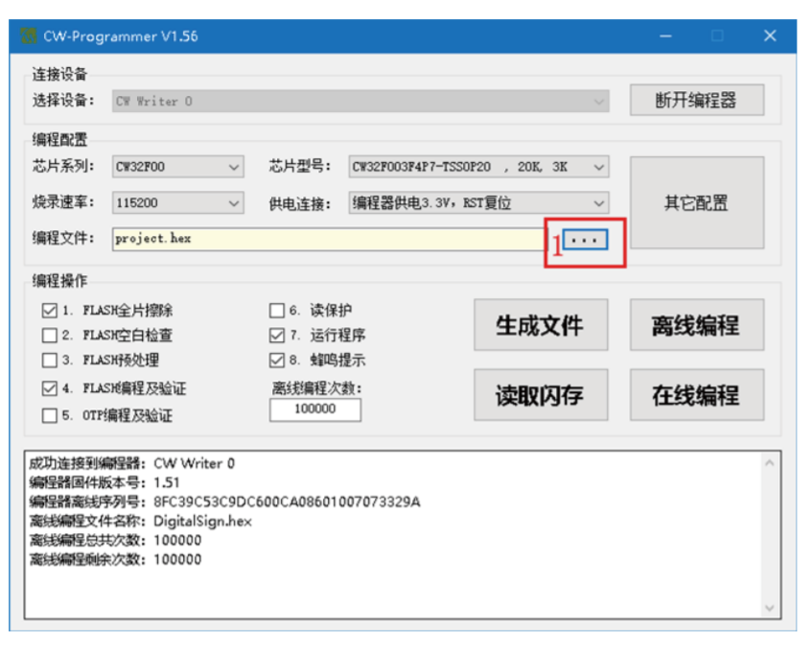Click the 离线编程总共次数 log line
812x653 pixels.
(115, 540)
